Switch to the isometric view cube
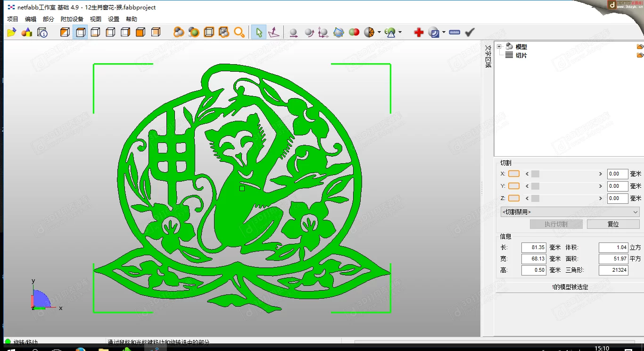The height and width of the screenshot is (351, 644). tap(65, 32)
